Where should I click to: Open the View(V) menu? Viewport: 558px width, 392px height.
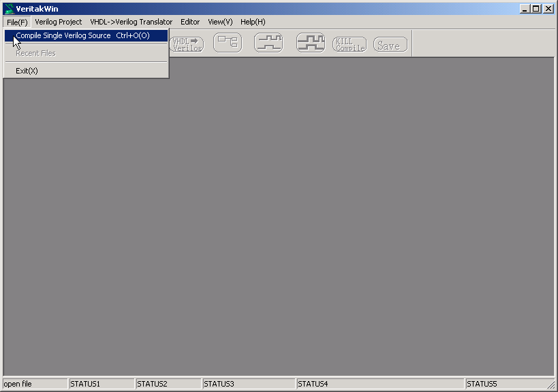(220, 22)
